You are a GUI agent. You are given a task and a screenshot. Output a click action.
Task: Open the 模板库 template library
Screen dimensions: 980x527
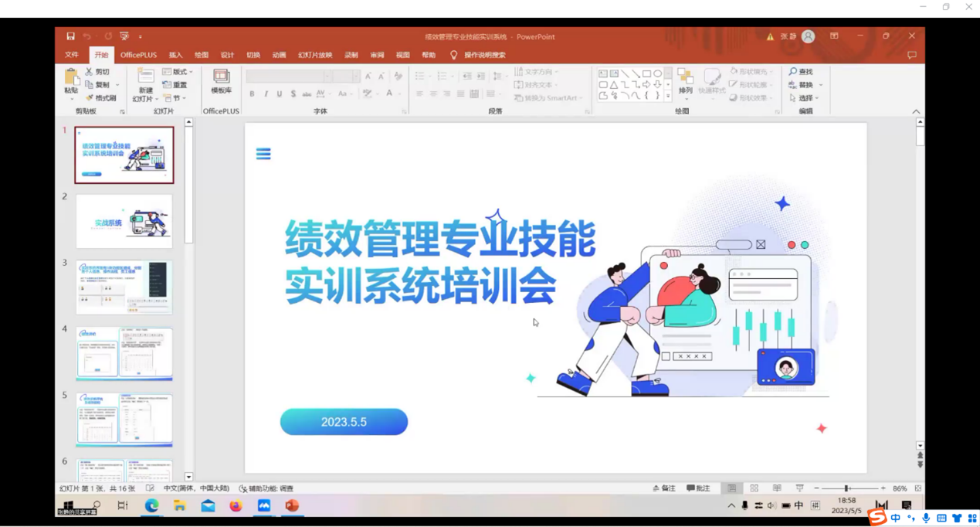coord(222,81)
